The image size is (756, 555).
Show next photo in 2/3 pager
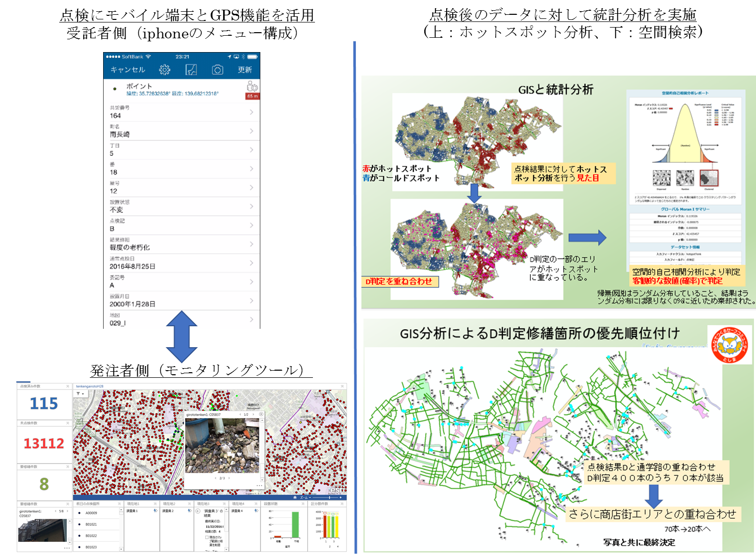point(229,478)
